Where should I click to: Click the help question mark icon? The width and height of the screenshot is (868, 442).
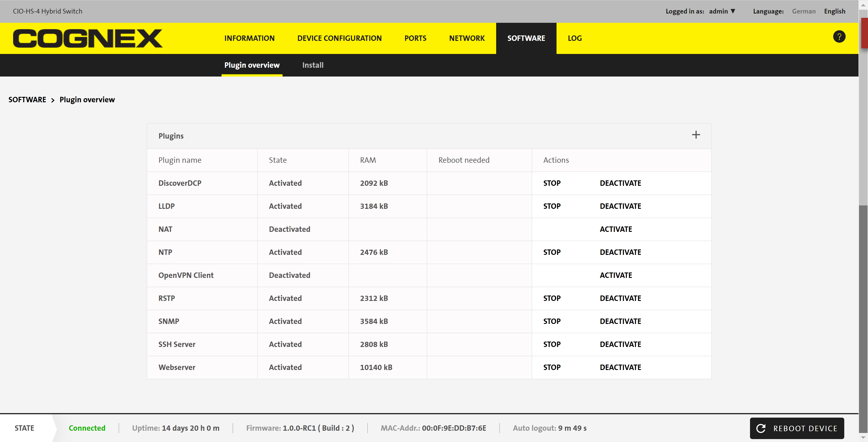[x=839, y=37]
